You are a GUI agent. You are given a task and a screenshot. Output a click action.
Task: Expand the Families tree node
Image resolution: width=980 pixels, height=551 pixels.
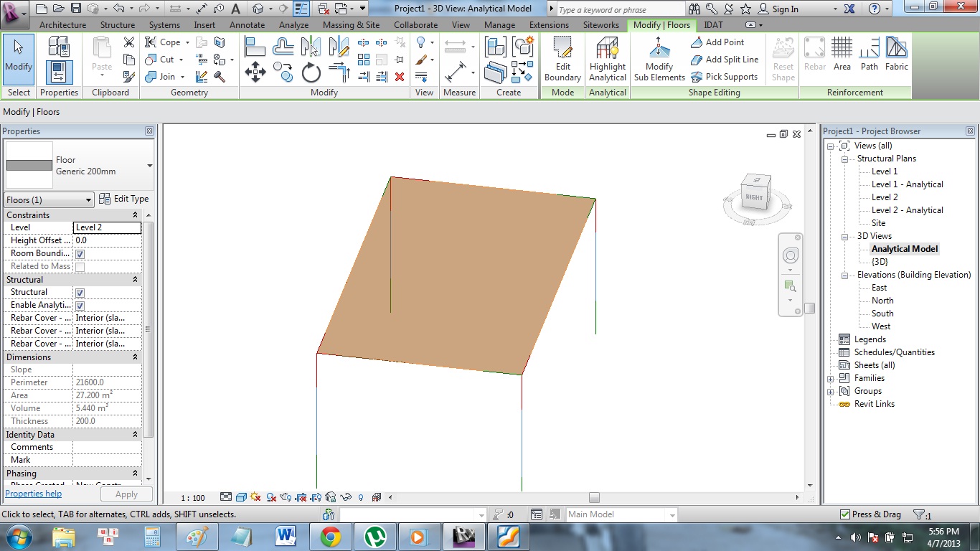[831, 378]
